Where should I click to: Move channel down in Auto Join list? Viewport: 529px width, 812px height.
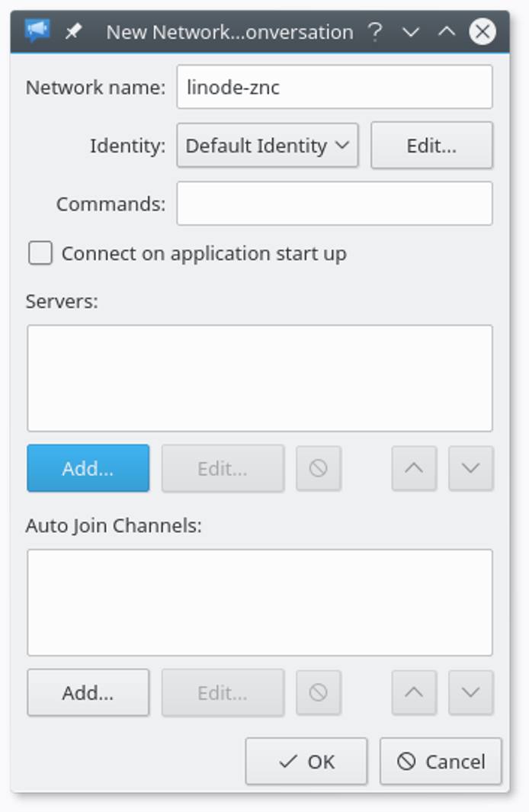(470, 692)
